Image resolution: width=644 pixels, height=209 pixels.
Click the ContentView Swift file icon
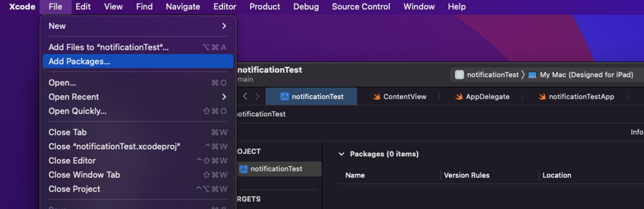(376, 97)
